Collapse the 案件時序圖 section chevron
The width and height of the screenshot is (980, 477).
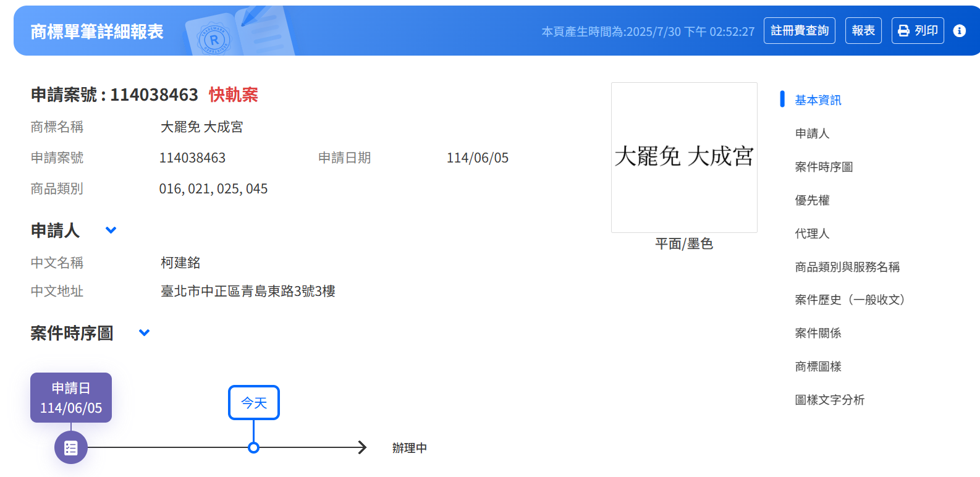[x=145, y=333]
